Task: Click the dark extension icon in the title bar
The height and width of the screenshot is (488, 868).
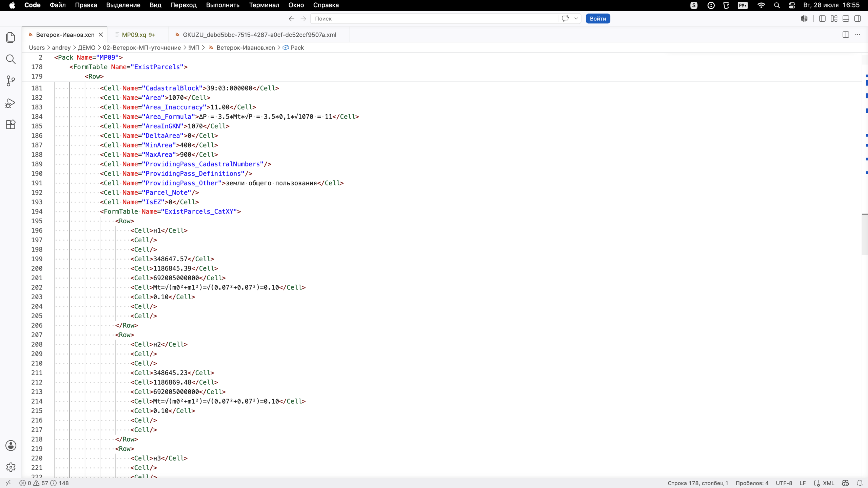Action: [804, 19]
